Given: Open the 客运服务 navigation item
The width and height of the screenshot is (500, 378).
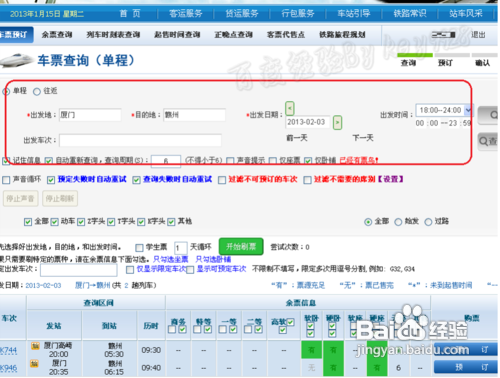Looking at the screenshot, I should [x=186, y=14].
